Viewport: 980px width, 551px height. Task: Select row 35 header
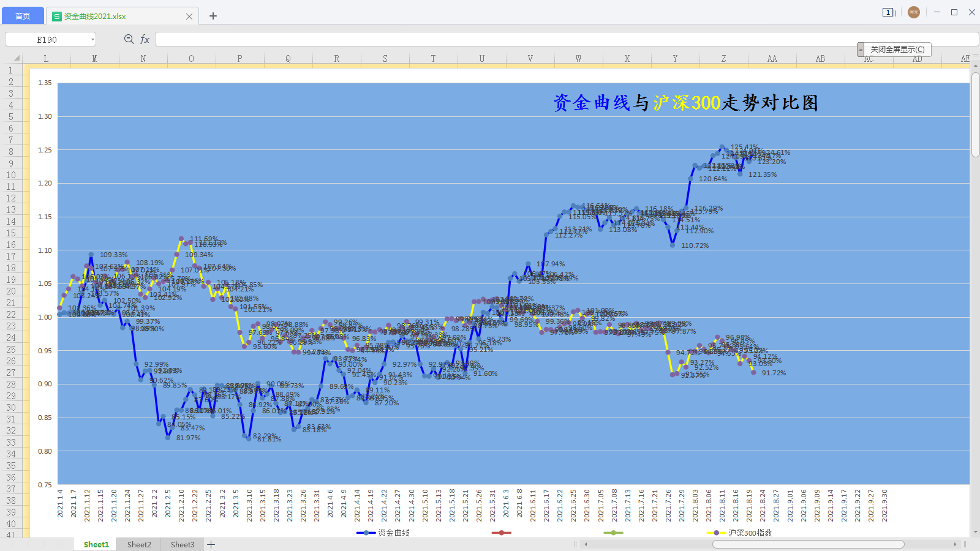(x=10, y=465)
